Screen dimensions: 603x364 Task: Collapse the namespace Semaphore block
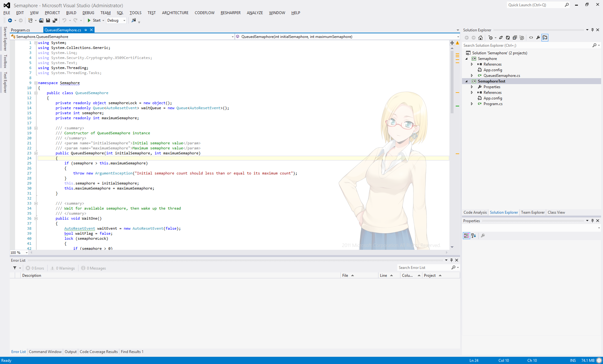pos(36,83)
